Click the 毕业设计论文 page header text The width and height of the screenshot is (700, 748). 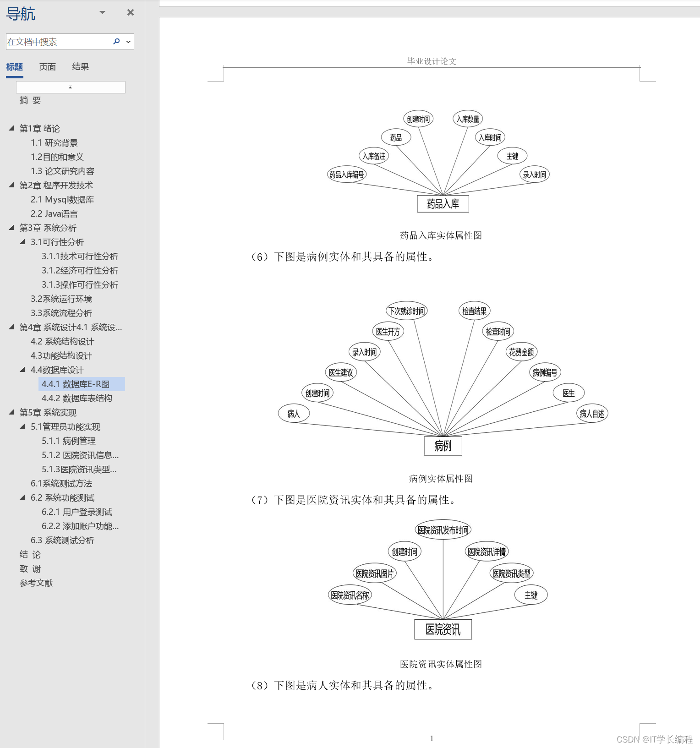[432, 61]
